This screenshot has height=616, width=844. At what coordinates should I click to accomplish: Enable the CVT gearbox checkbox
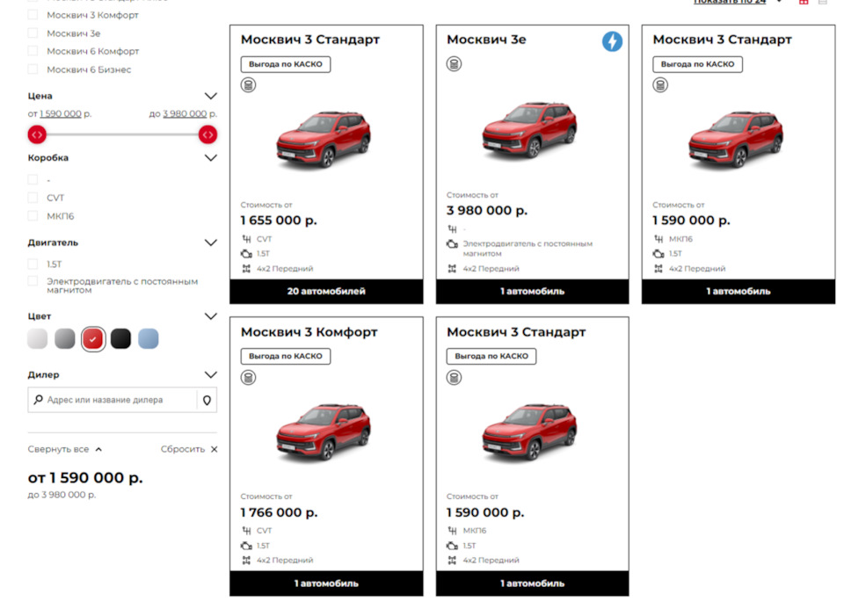pos(33,198)
